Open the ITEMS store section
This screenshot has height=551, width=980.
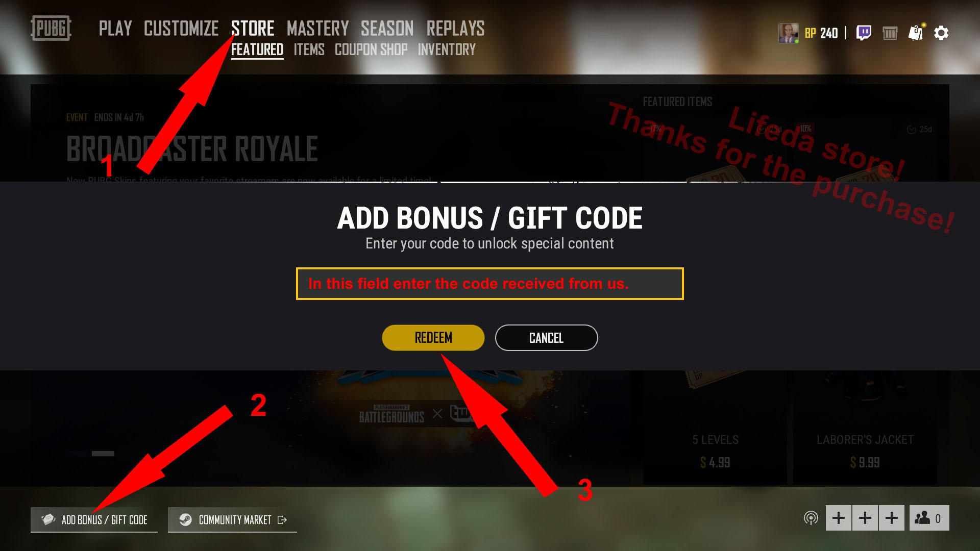click(309, 49)
